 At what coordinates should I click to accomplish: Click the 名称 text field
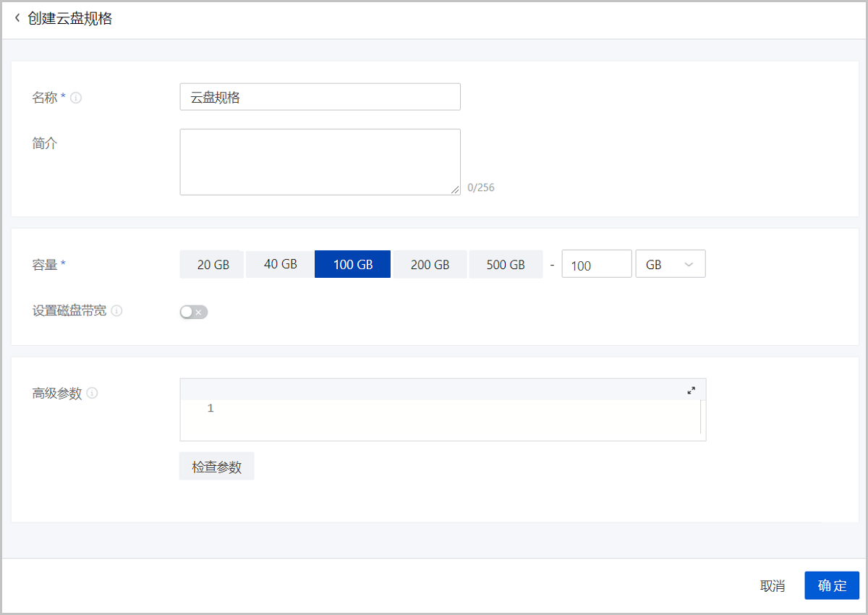click(320, 97)
